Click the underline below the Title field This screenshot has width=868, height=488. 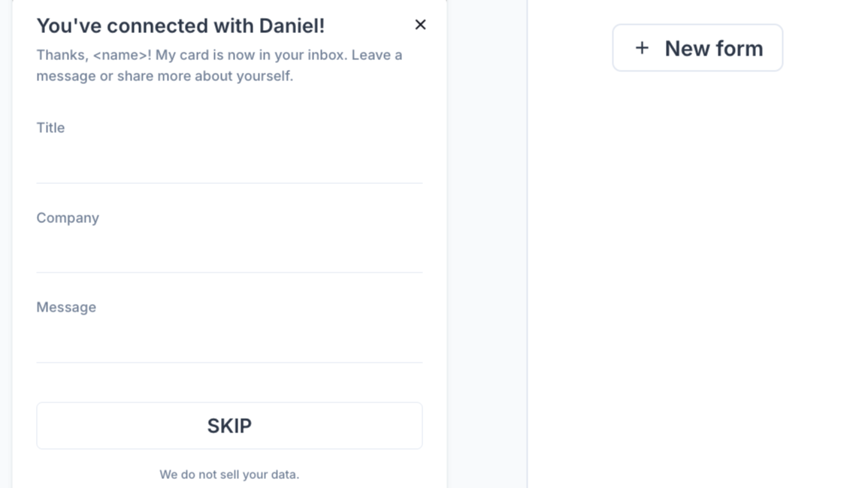tap(229, 182)
